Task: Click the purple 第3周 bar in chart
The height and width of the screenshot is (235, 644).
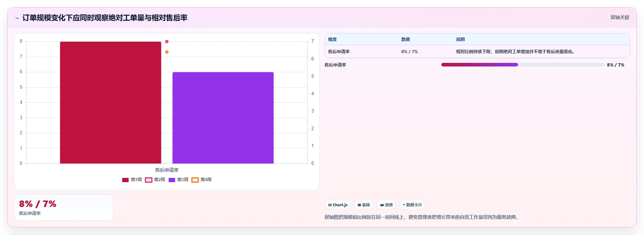Action: (x=223, y=118)
